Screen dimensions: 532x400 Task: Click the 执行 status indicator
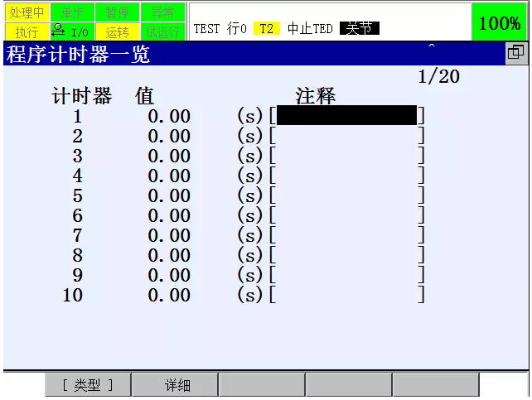tap(27, 31)
